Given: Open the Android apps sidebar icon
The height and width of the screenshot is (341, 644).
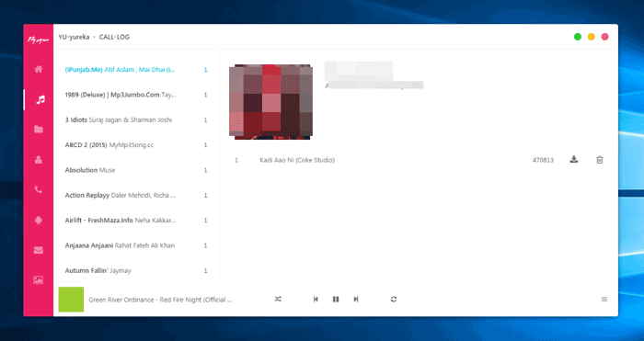Looking at the screenshot, I should (x=39, y=220).
